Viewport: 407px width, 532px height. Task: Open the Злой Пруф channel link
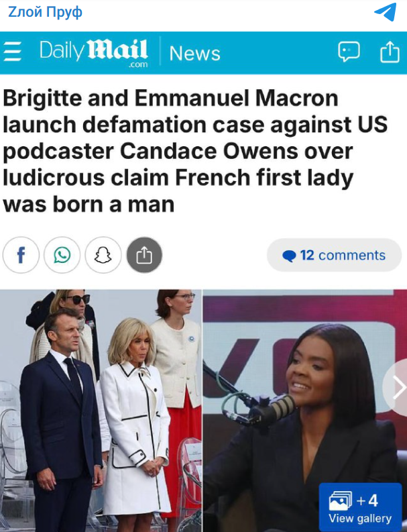pyautogui.click(x=45, y=12)
